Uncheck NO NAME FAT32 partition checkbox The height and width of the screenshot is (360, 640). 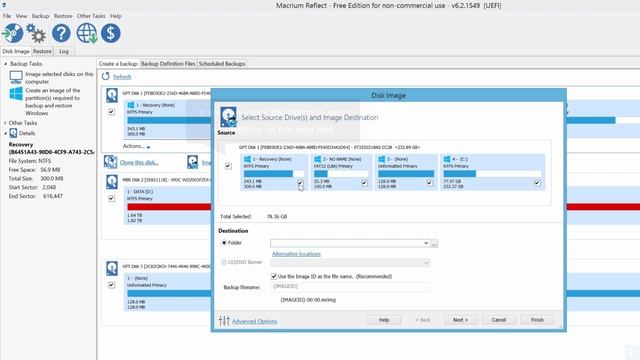364,183
